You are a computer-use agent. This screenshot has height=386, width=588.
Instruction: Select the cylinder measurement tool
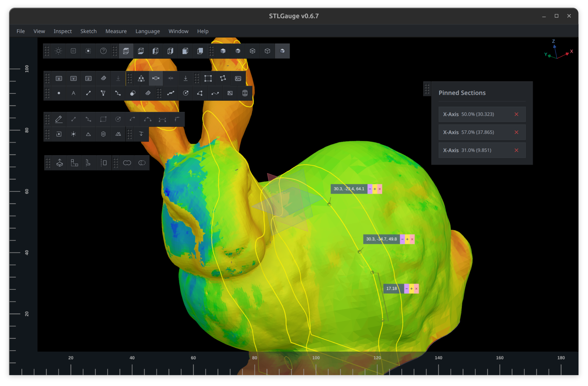tap(245, 93)
